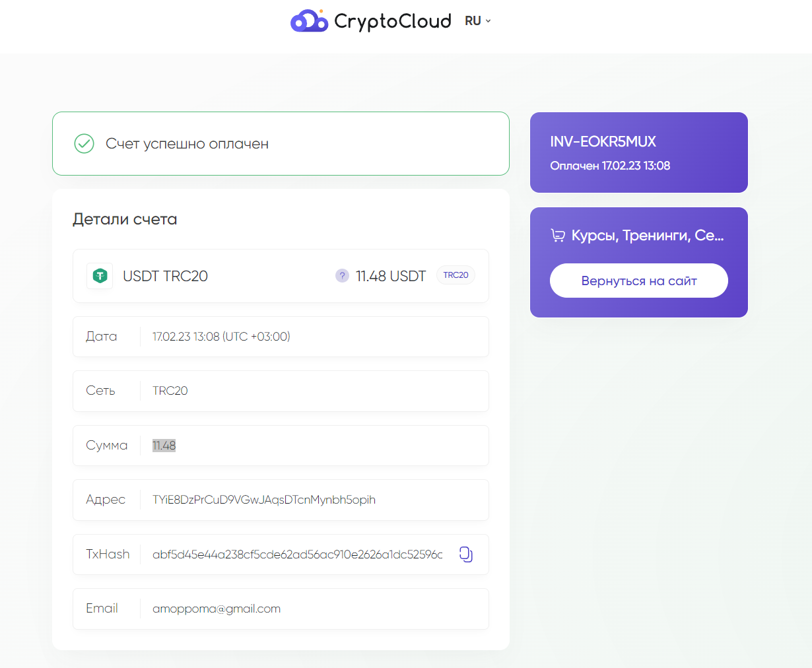Click the TxHash field label
The width and height of the screenshot is (812, 668).
[x=108, y=554]
